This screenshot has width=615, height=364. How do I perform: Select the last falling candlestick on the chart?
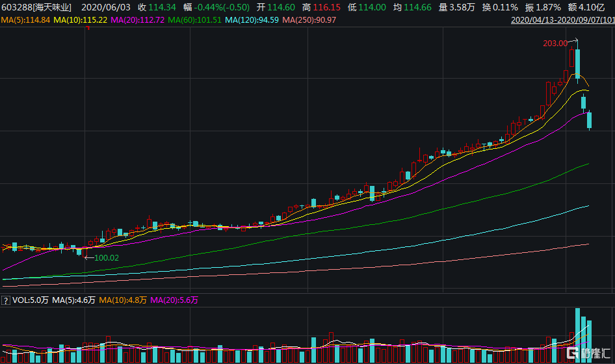[589, 120]
